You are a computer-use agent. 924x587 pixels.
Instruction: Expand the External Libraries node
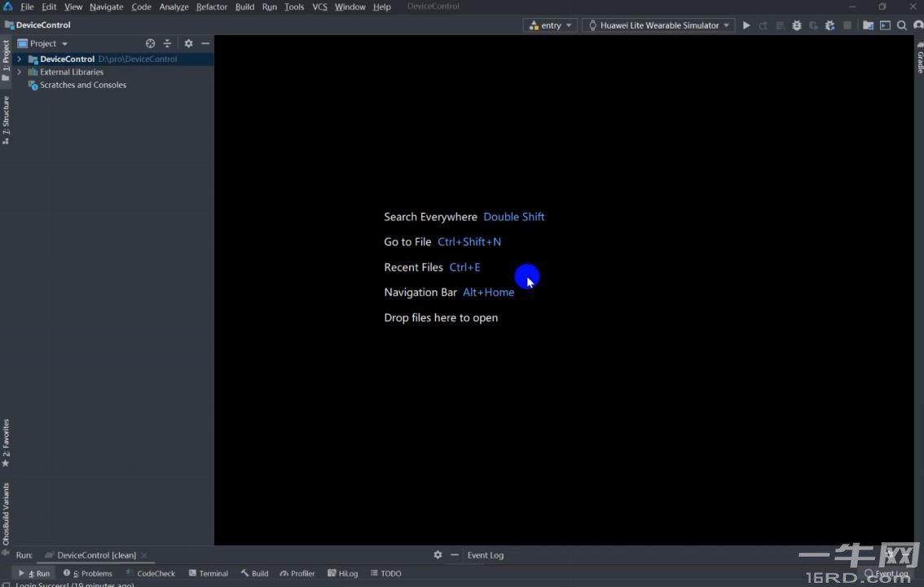coord(19,72)
